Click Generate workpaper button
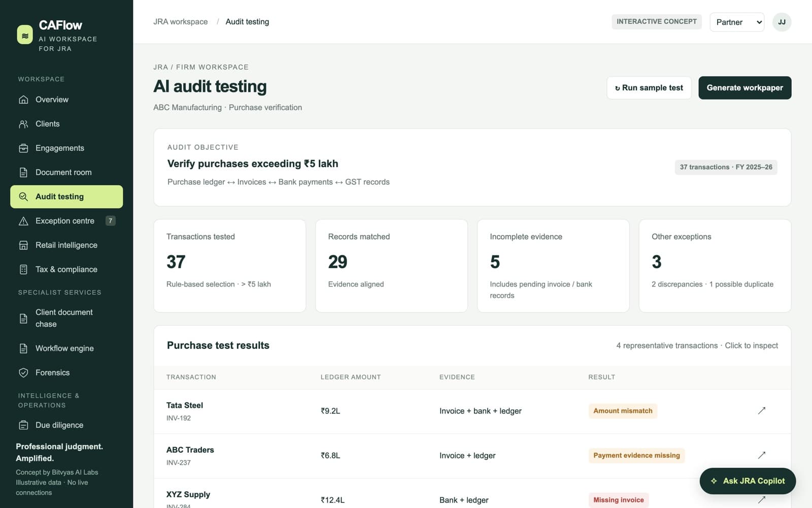Screen dimensions: 812x508 [x=745, y=88]
